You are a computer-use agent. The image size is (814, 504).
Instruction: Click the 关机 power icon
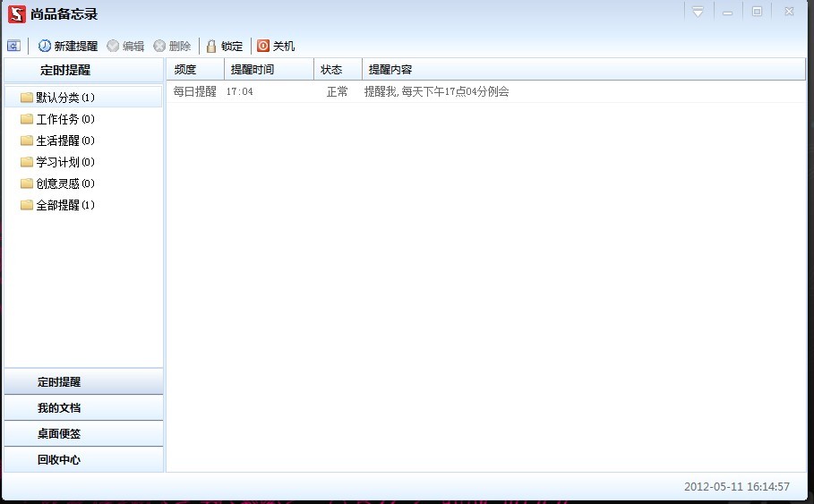[x=263, y=46]
